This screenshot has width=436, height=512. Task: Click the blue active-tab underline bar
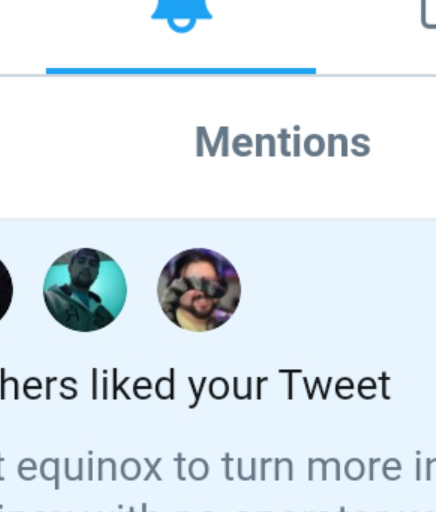(181, 71)
